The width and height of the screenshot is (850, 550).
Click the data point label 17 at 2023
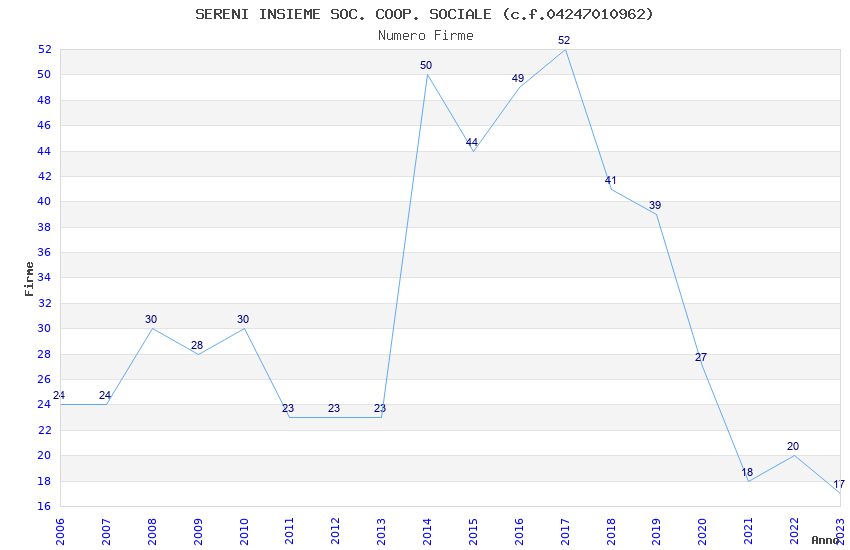[x=839, y=484]
